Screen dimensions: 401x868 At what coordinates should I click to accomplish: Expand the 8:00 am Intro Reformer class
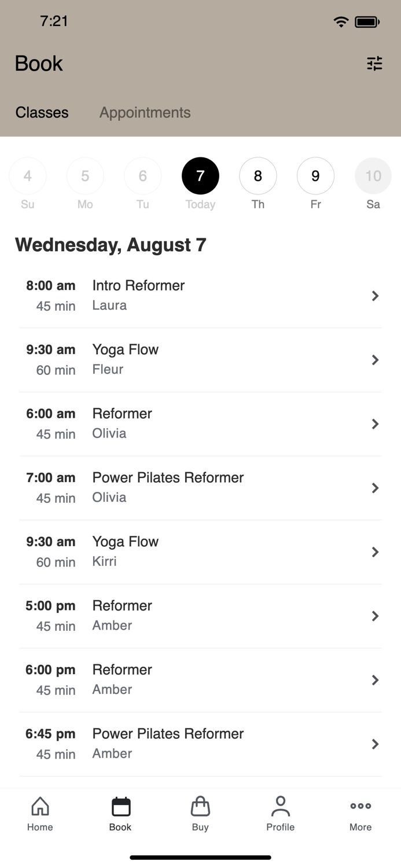pyautogui.click(x=200, y=295)
